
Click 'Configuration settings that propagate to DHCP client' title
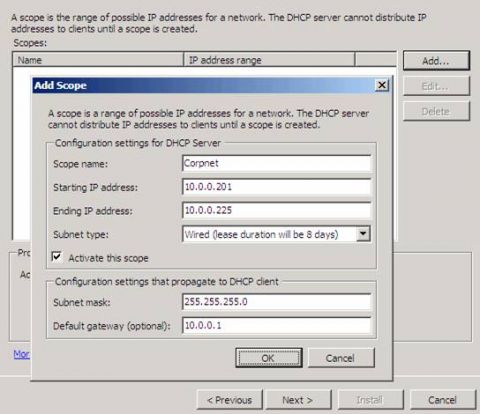(167, 282)
